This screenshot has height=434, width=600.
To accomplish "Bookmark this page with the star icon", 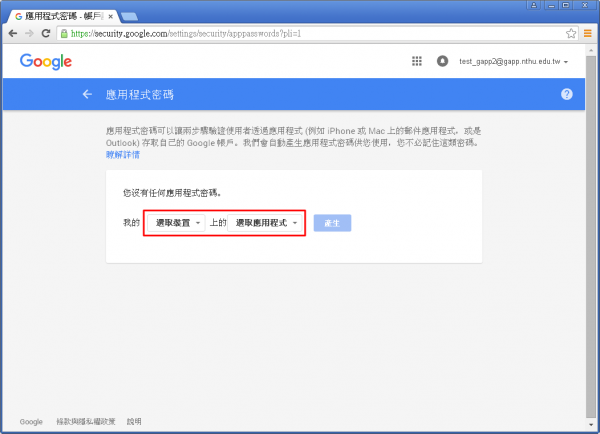I will 571,33.
